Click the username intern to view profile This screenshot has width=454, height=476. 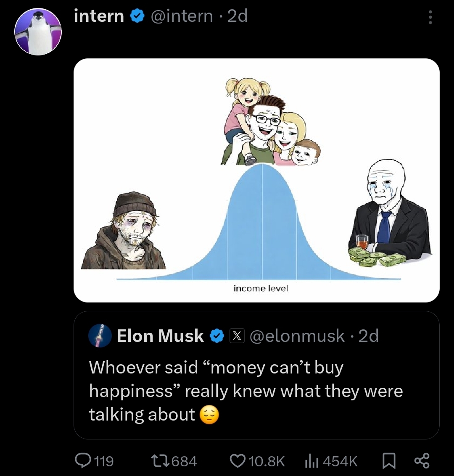pos(98,16)
